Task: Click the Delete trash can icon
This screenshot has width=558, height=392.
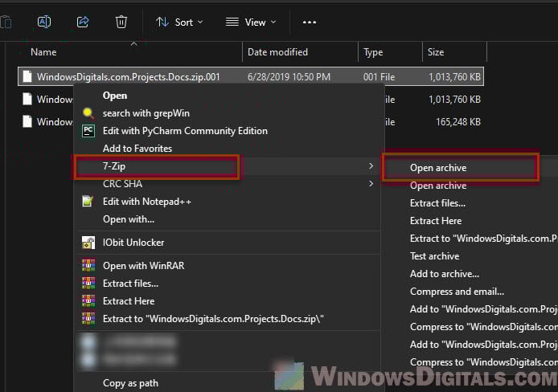Action: 121,22
